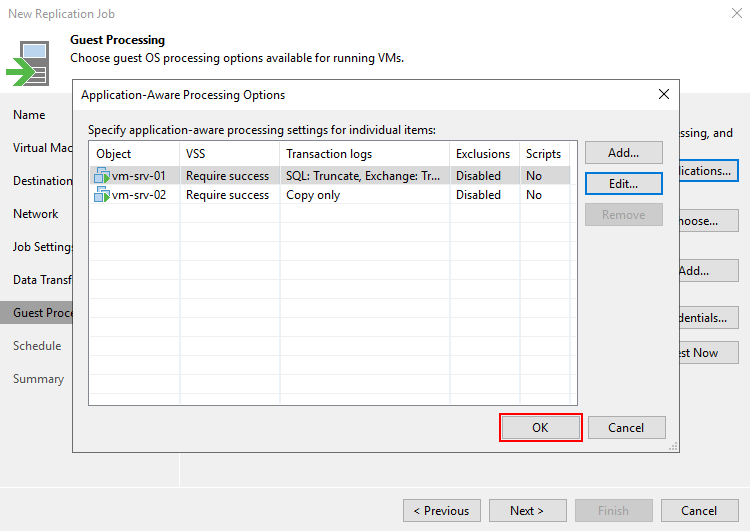Click the Scripts column header
This screenshot has width=750, height=531.
(x=544, y=154)
